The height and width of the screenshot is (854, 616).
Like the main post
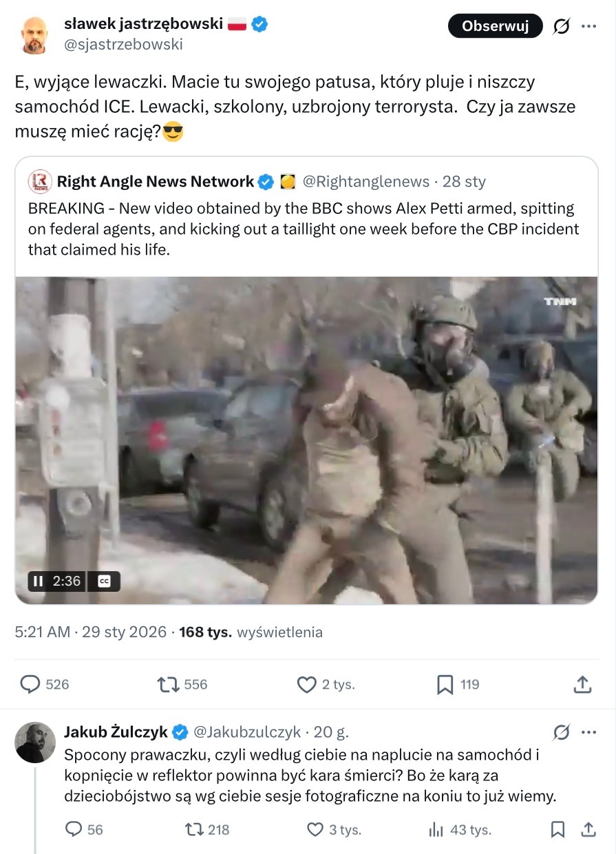tap(306, 684)
